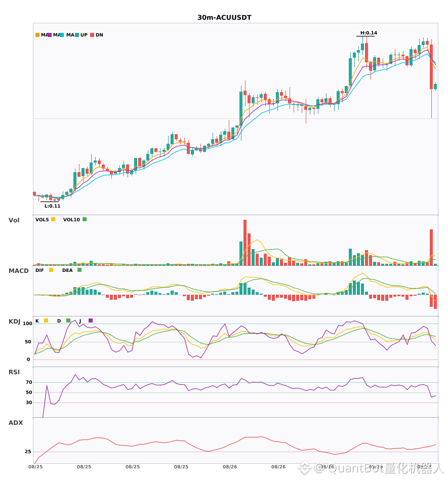Click the VOL5 legend text
Screen dimensions: 448x481
tap(42, 220)
